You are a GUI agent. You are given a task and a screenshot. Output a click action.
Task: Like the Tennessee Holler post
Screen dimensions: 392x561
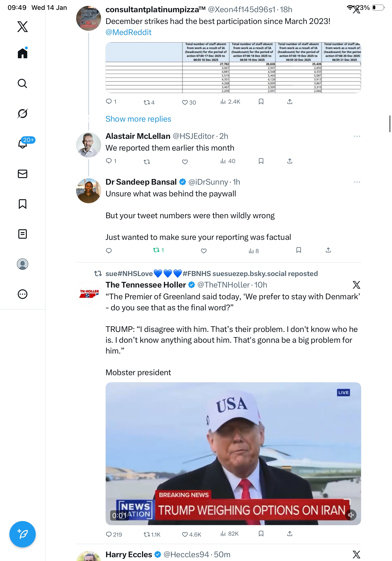click(185, 534)
